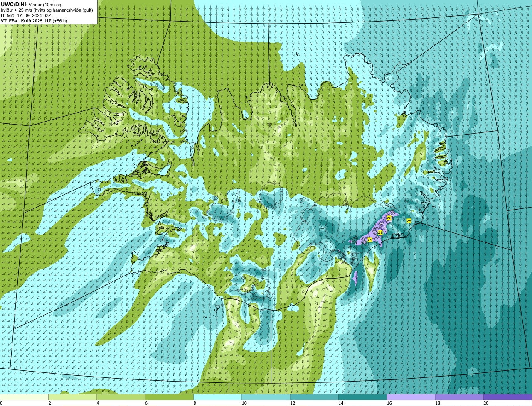Click the legend scale label '2'
Image resolution: width=532 pixels, height=406 pixels.
pos(49,403)
